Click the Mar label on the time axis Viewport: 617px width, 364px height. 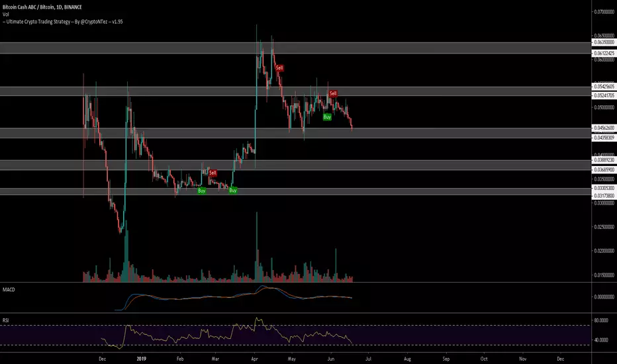point(215,359)
